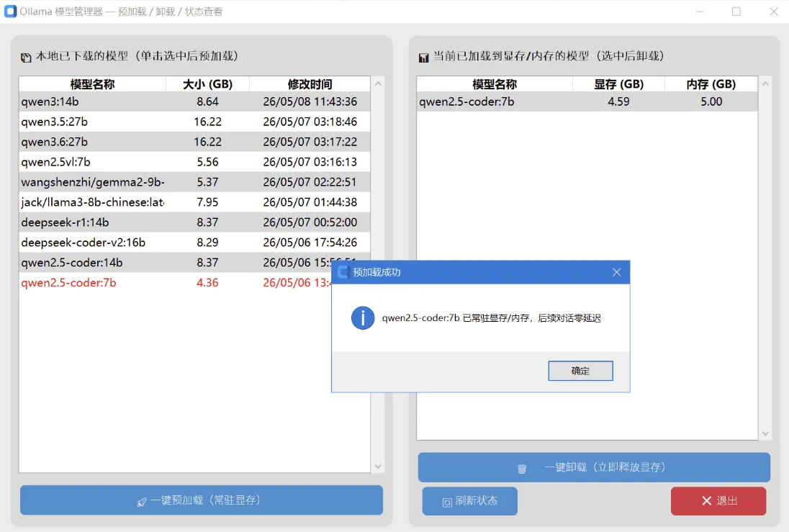
Task: Click the Ollama app icon in title bar
Action: pos(10,11)
